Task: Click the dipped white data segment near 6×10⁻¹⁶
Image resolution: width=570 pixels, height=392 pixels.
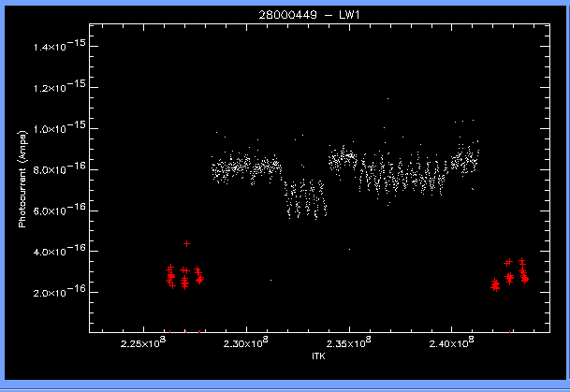Action: [305, 200]
